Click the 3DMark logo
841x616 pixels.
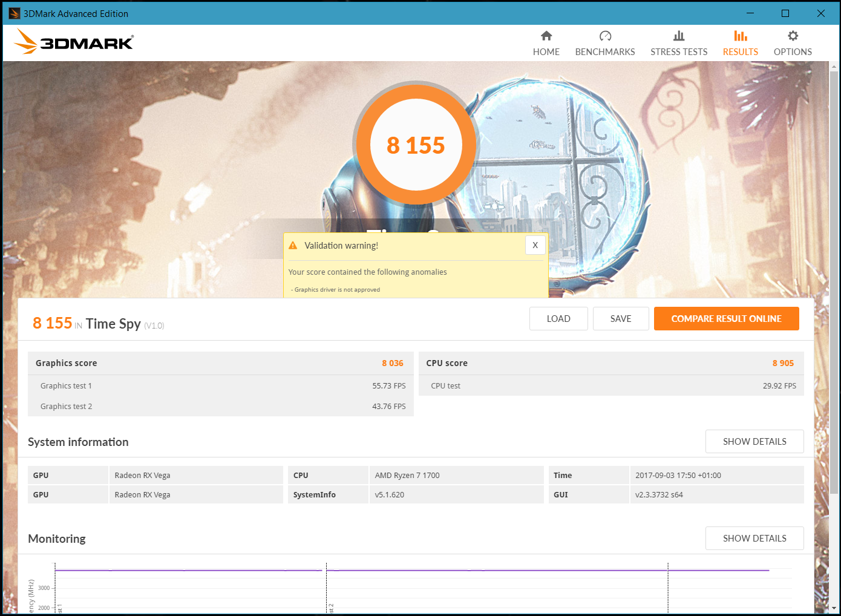(x=74, y=42)
